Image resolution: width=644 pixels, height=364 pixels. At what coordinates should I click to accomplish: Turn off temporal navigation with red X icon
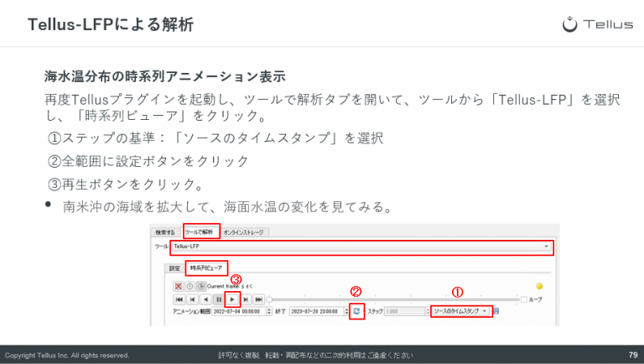[x=179, y=286]
